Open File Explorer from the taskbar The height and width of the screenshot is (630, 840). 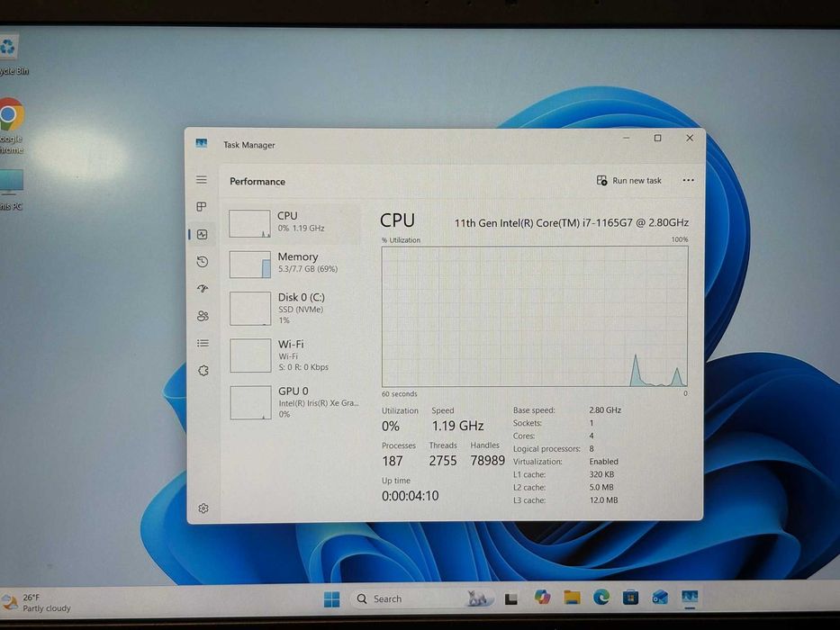(x=572, y=598)
